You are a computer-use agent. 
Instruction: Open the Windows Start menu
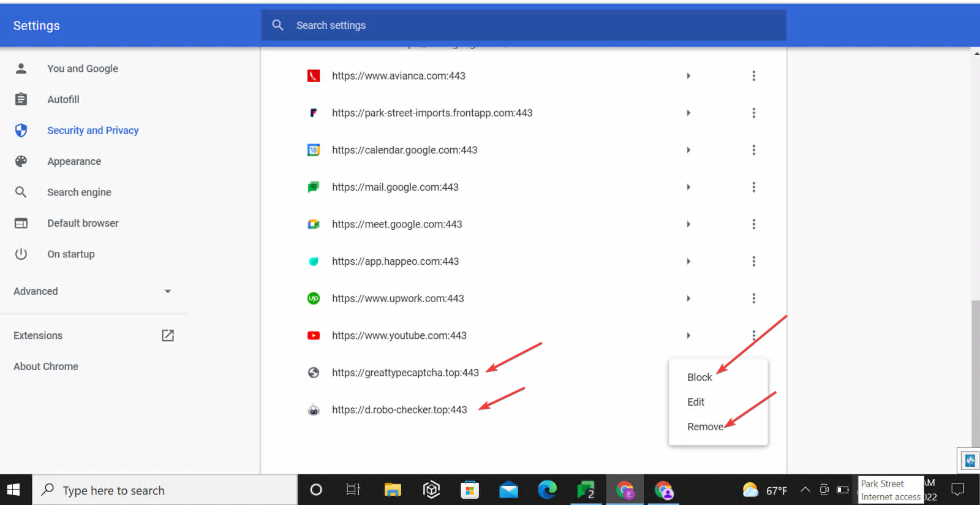(13, 490)
